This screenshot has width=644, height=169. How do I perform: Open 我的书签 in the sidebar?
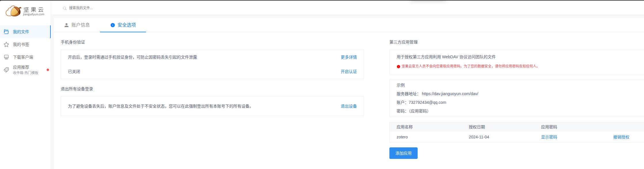pyautogui.click(x=25, y=44)
